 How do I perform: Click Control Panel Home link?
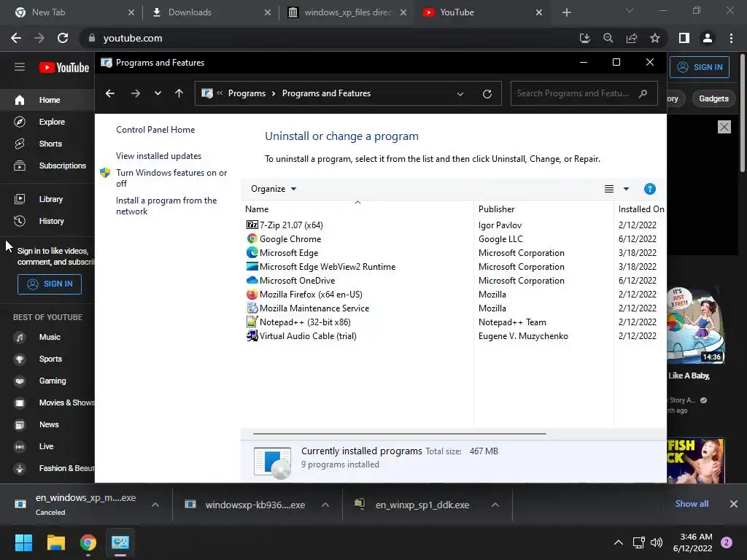click(x=155, y=130)
